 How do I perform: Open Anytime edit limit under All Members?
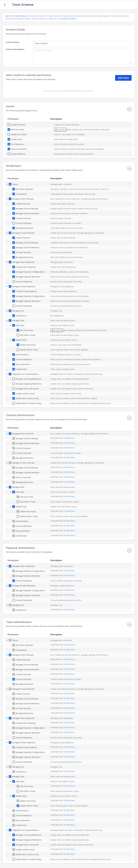click(x=57, y=330)
